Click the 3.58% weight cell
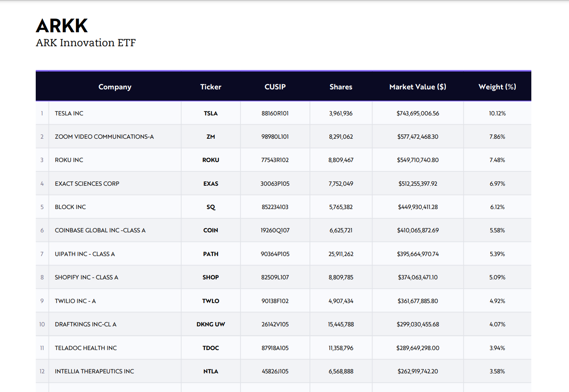Screen dimensions: 569x392 pos(498,371)
